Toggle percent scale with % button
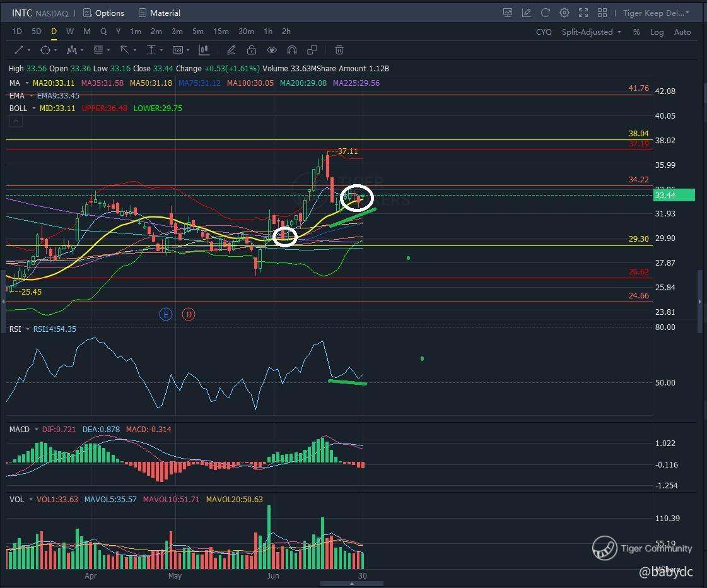The height and width of the screenshot is (588, 707). pos(636,32)
